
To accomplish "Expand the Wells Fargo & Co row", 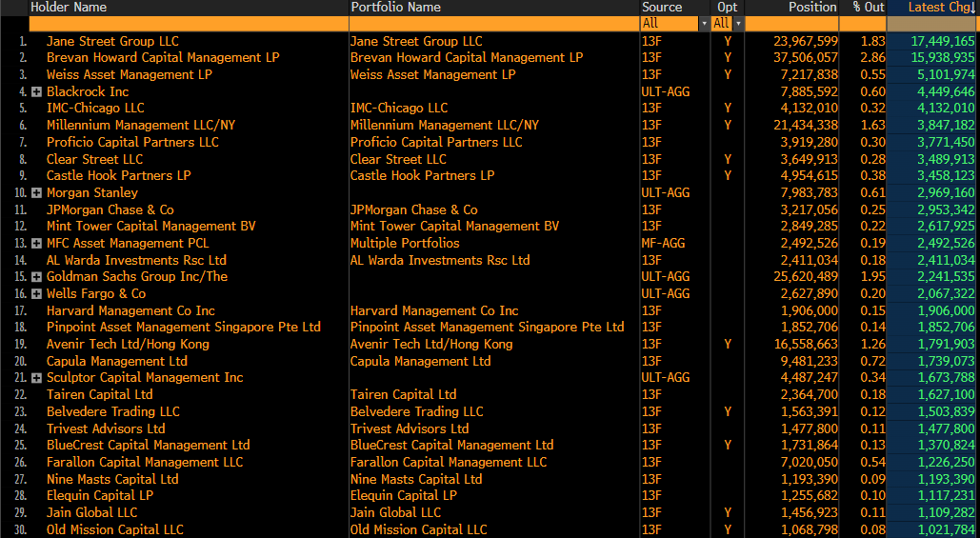I will point(36,293).
